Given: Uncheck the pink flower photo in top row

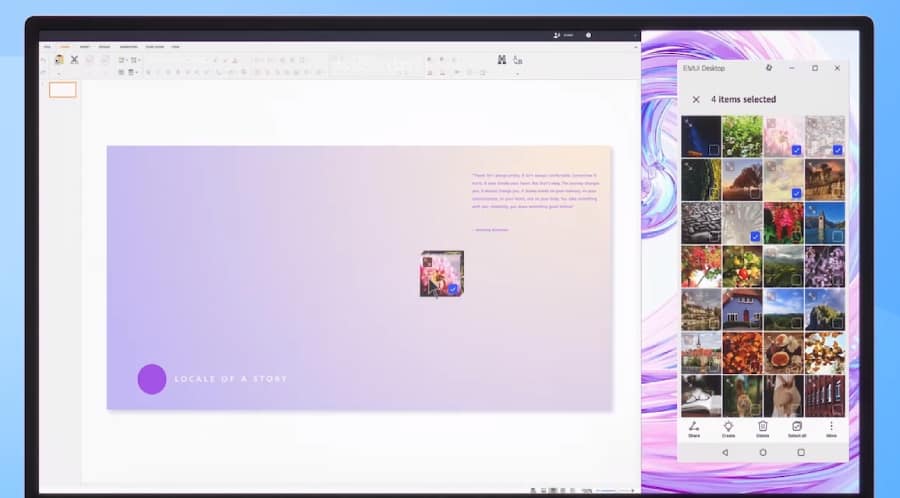Looking at the screenshot, I should point(796,150).
